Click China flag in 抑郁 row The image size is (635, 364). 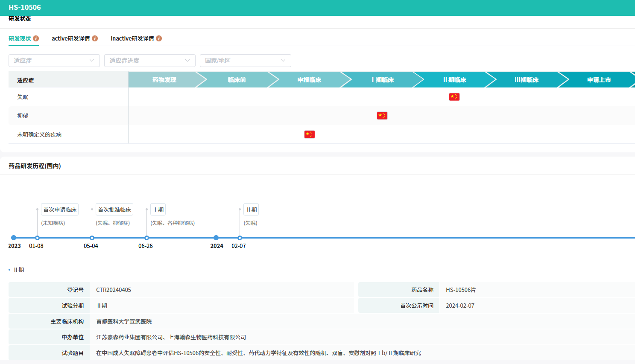[382, 116]
